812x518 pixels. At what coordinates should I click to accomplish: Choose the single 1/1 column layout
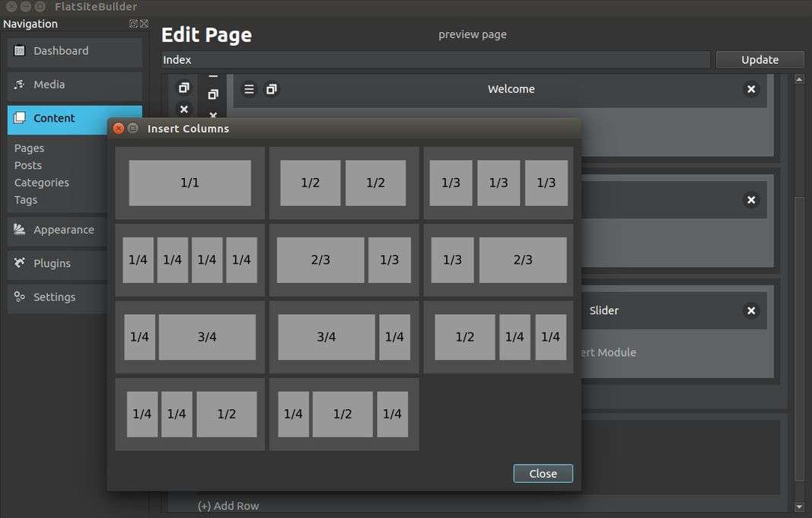(189, 183)
